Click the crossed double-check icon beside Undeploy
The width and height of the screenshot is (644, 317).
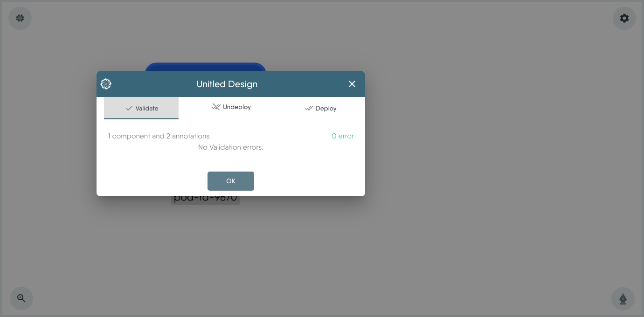tap(216, 107)
